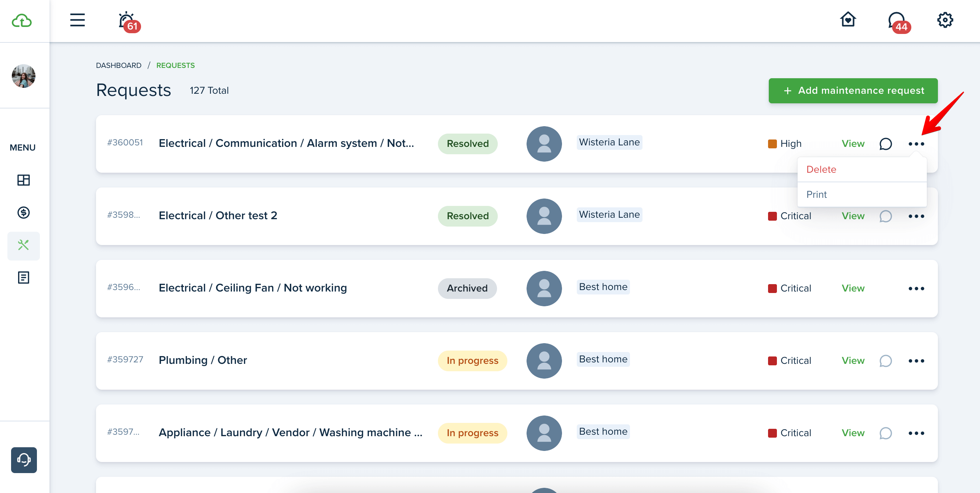Screen dimensions: 980x493
Task: Click Best home tag on Ceiling Fan row
Action: point(603,287)
